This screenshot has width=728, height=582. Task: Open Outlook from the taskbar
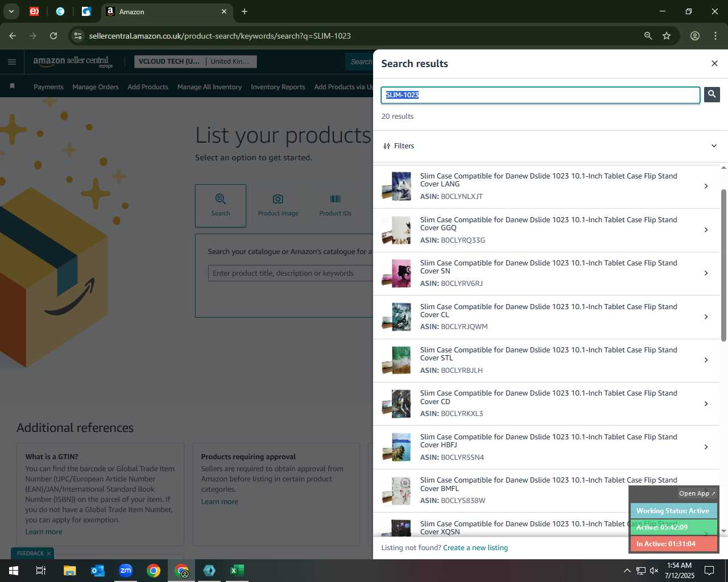97,571
